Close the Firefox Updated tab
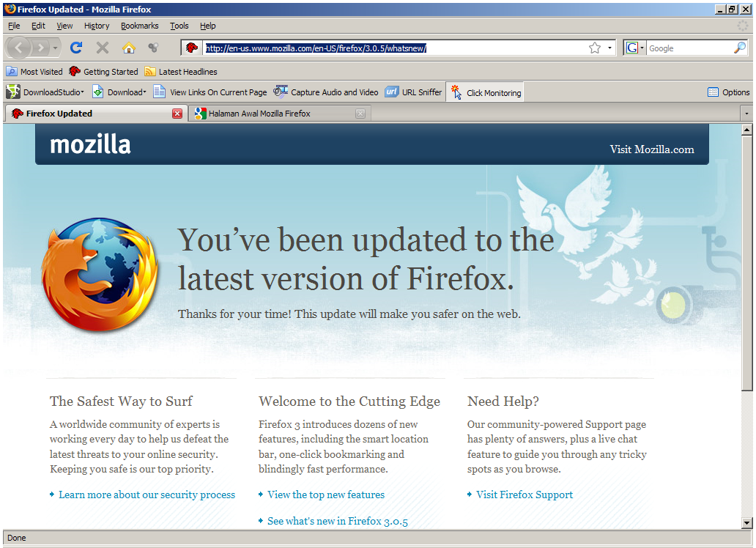 (177, 114)
